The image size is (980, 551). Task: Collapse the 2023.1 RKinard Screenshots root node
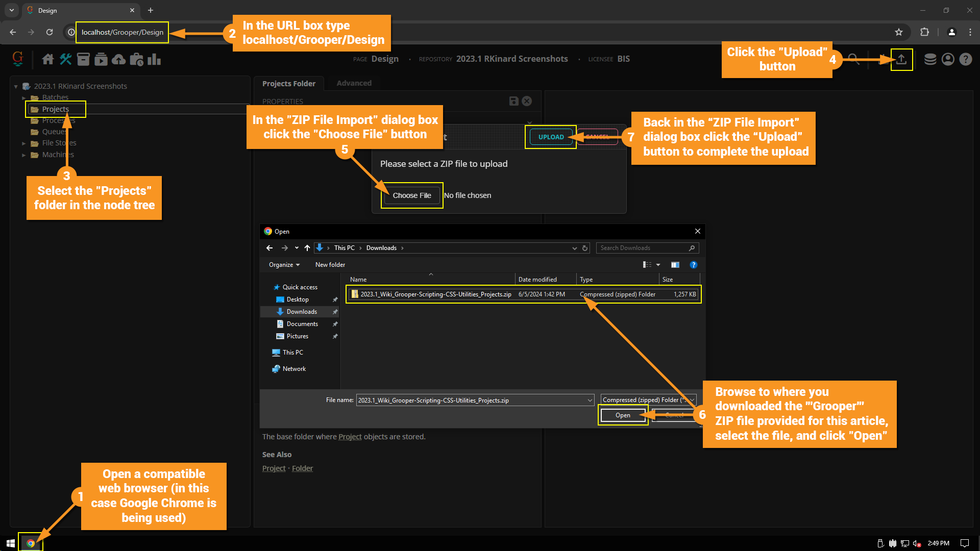tap(16, 87)
